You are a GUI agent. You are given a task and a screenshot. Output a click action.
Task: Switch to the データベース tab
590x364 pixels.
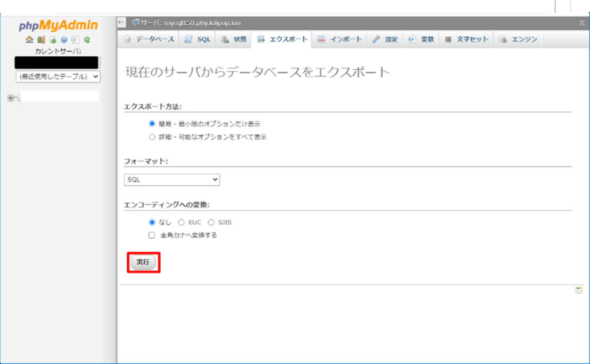pos(149,39)
